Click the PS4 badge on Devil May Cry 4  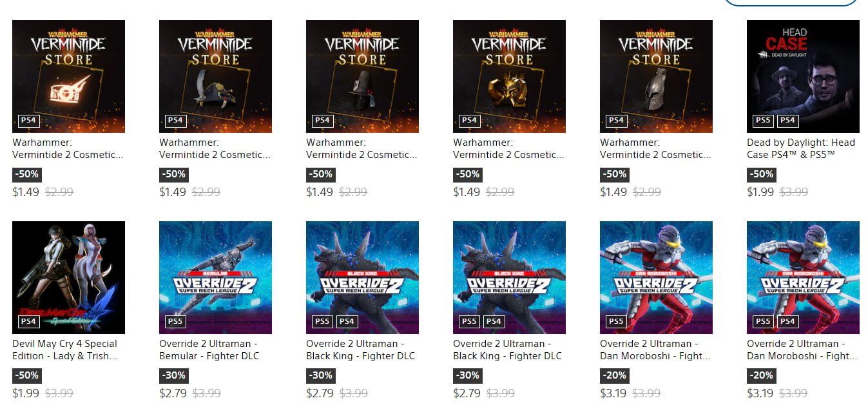point(28,321)
